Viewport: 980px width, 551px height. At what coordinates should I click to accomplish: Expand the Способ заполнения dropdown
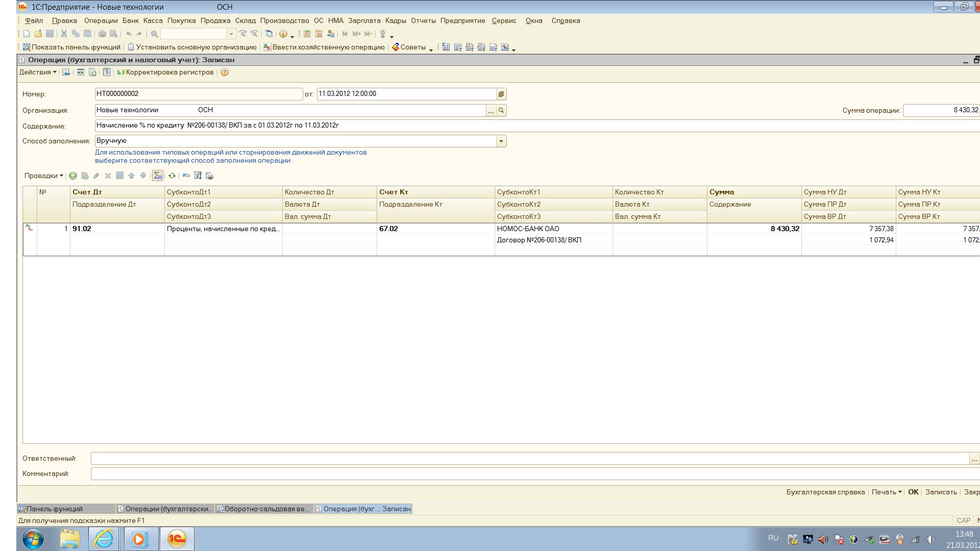coord(501,141)
